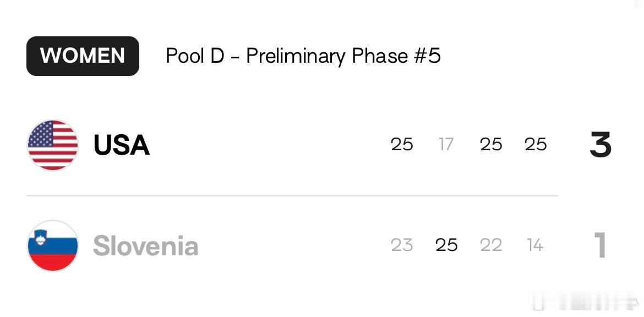Select USA's third set score 25
Image resolution: width=644 pixels, height=317 pixels.
click(x=491, y=145)
